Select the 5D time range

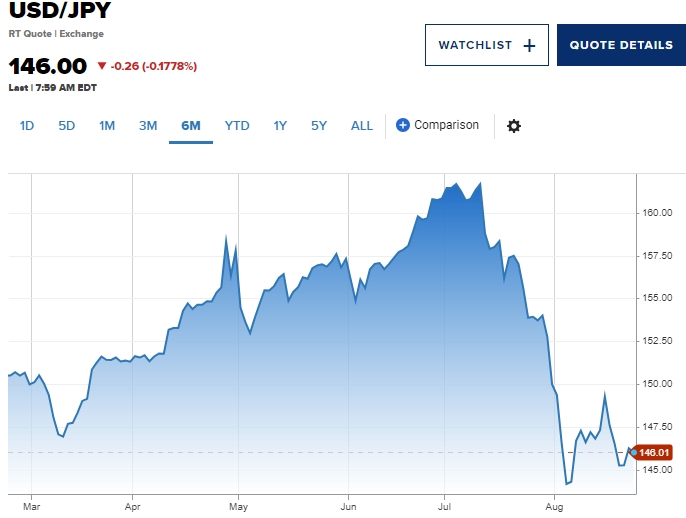pyautogui.click(x=66, y=126)
